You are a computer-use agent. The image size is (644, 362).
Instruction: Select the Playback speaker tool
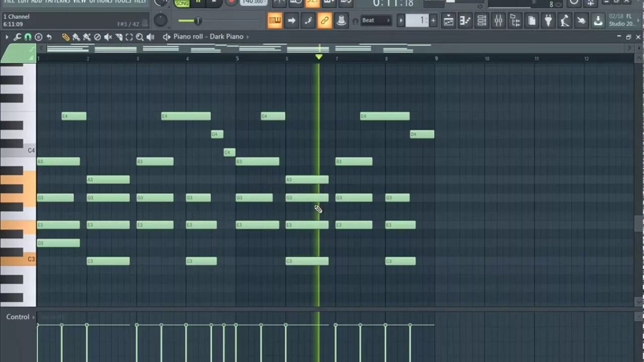pyautogui.click(x=150, y=37)
